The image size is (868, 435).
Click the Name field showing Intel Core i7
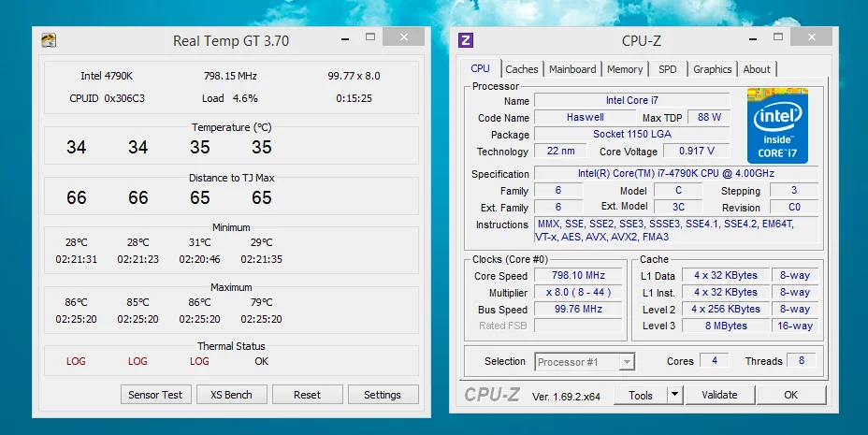pyautogui.click(x=631, y=100)
